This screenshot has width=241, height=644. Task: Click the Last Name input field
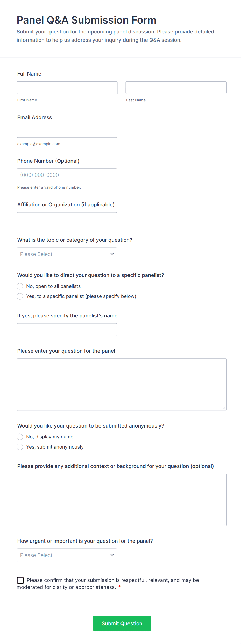176,87
